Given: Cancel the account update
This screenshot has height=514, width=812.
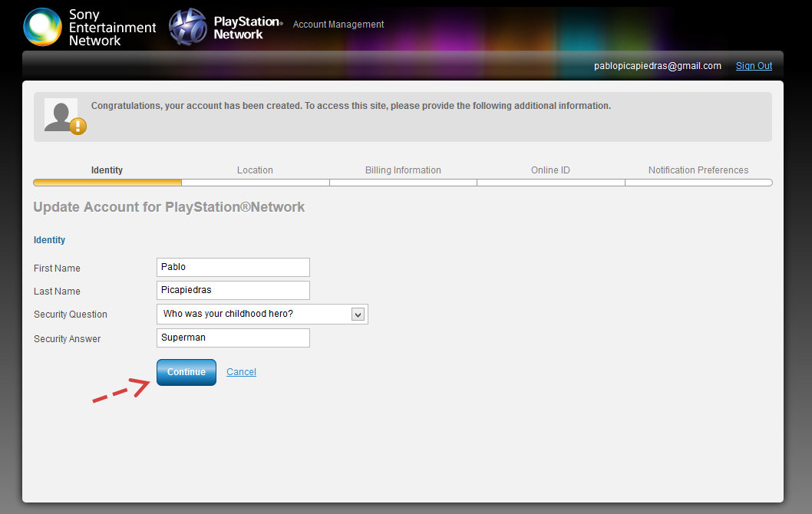Looking at the screenshot, I should coord(241,372).
